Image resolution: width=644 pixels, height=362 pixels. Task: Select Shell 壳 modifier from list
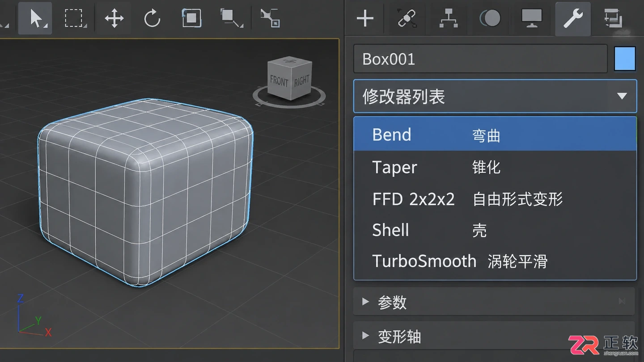(495, 230)
